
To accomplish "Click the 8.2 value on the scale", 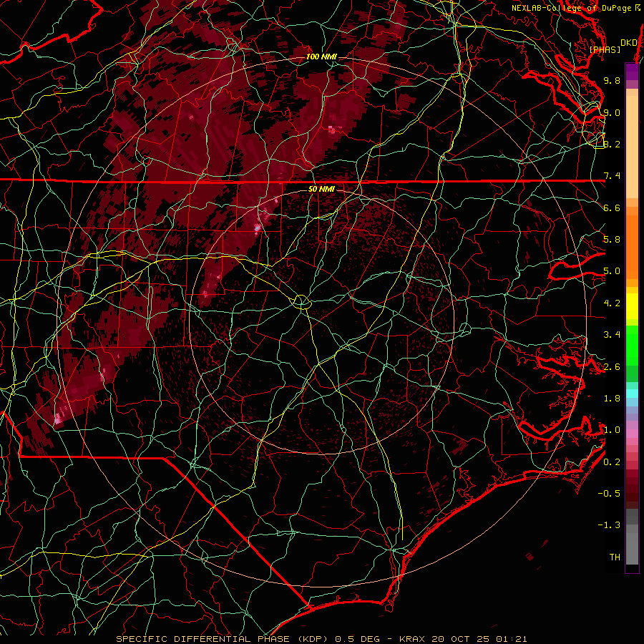I will click(x=612, y=144).
